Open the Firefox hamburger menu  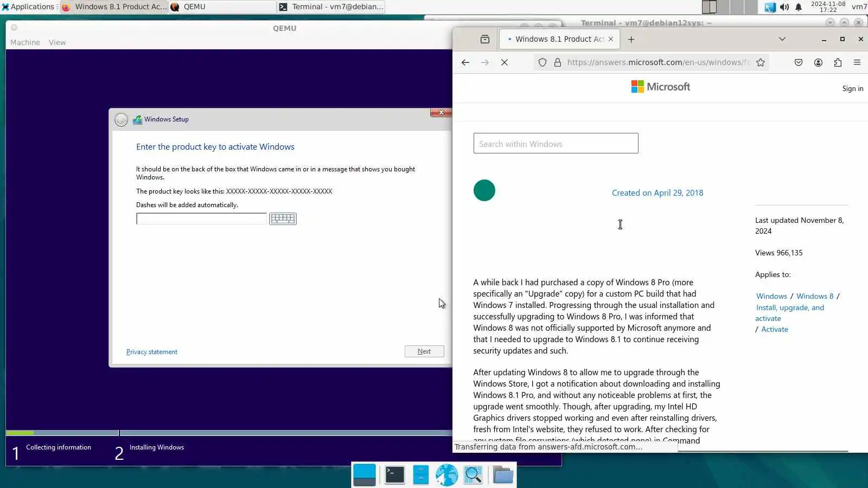[857, 62]
